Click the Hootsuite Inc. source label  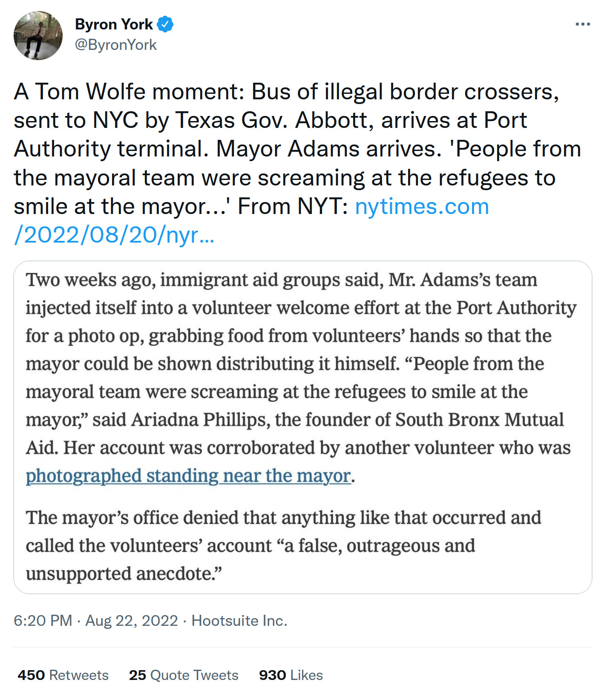point(239,621)
